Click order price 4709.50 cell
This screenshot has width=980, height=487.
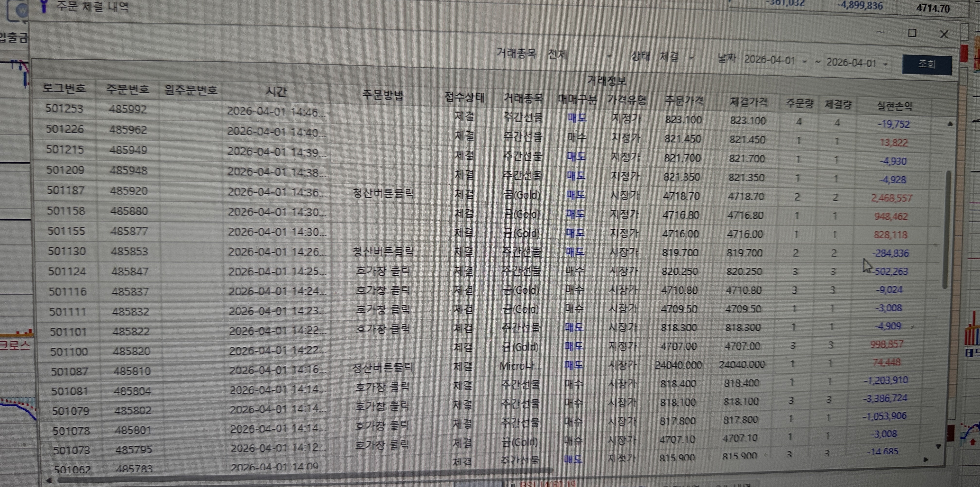(679, 308)
